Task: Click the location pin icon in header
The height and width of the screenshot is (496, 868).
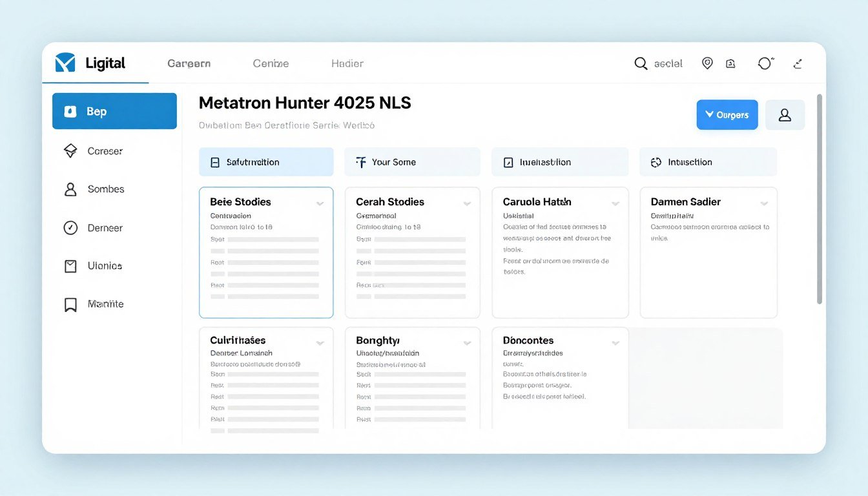Action: click(x=707, y=63)
